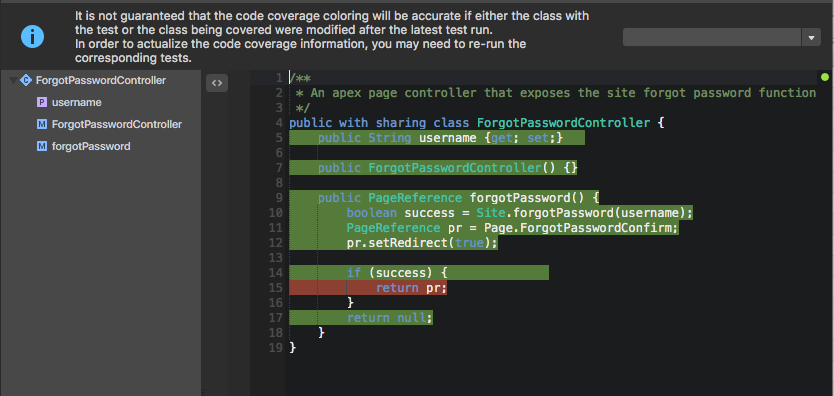Click line number 19 in the gutter

(276, 348)
